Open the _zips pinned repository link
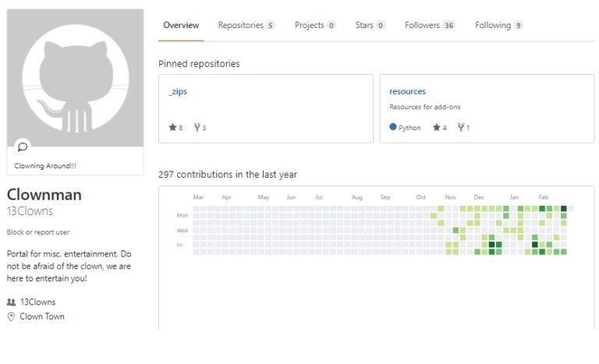The width and height of the screenshot is (599, 364). tap(178, 91)
